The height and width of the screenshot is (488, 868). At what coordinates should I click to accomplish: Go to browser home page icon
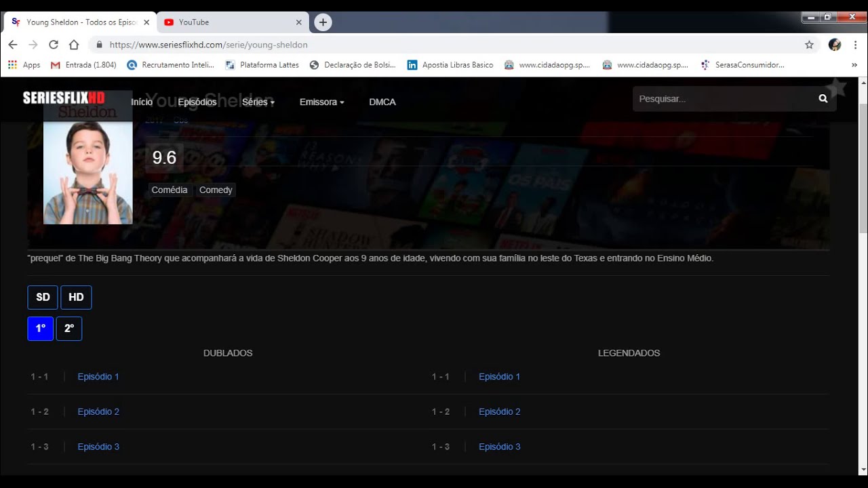pyautogui.click(x=74, y=45)
